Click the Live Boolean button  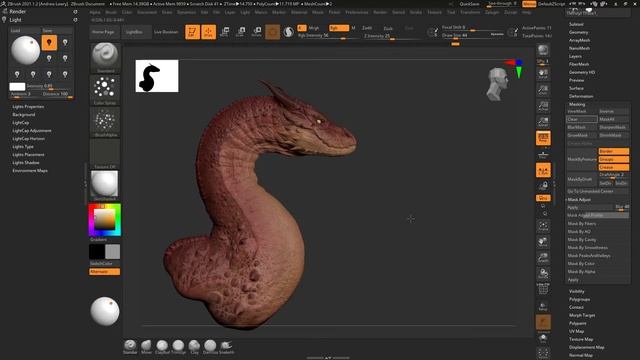(x=166, y=32)
